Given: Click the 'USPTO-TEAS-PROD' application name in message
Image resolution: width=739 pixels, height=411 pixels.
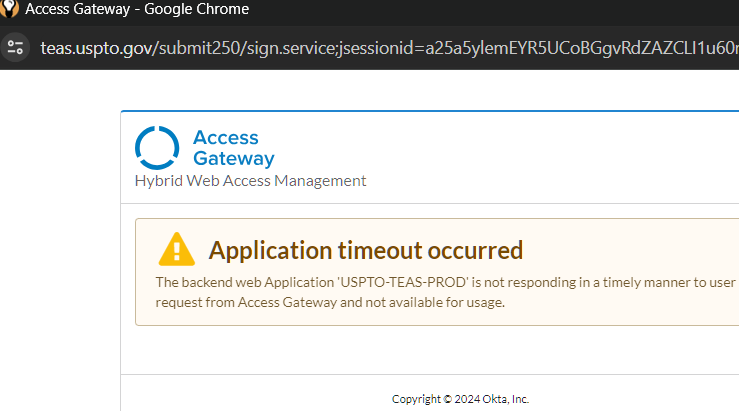Looking at the screenshot, I should (402, 282).
